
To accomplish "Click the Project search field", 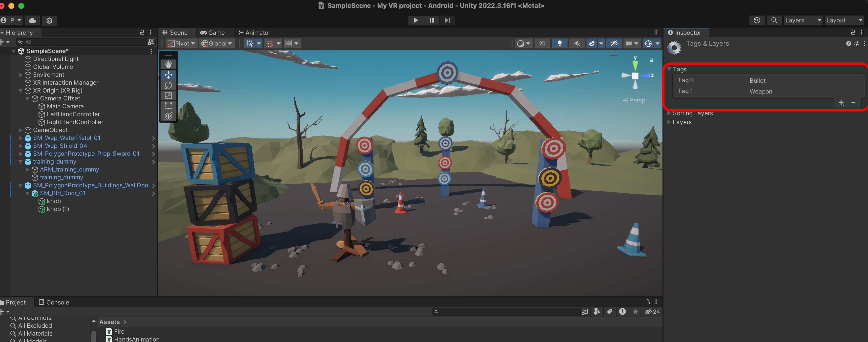I will click(505, 312).
